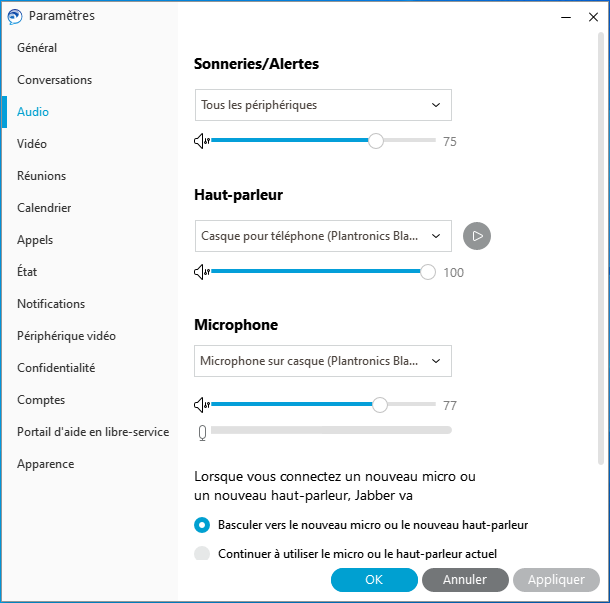This screenshot has width=610, height=603.
Task: Click the Microphone volume slider handle
Action: point(379,405)
